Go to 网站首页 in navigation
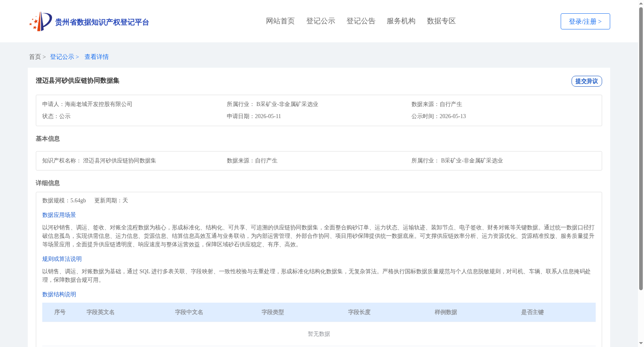Viewport: 644px width, 347px height. point(280,21)
